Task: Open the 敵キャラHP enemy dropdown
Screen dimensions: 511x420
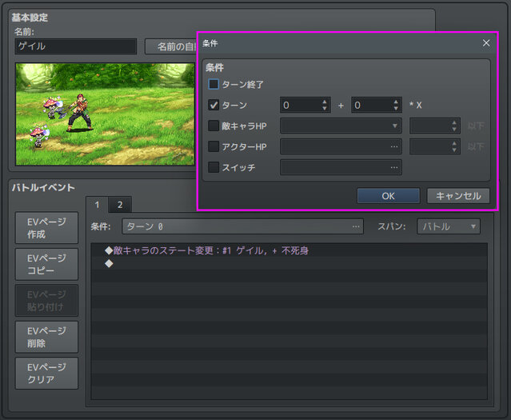Action: pyautogui.click(x=341, y=126)
